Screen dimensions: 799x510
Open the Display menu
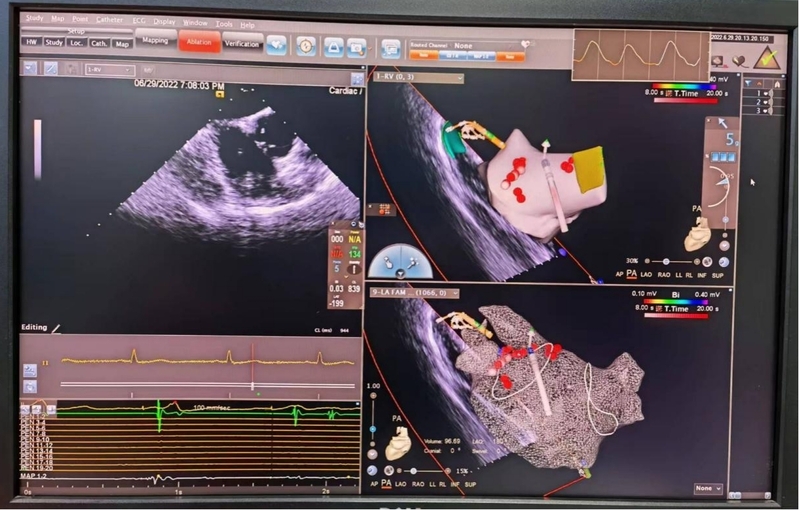(164, 21)
